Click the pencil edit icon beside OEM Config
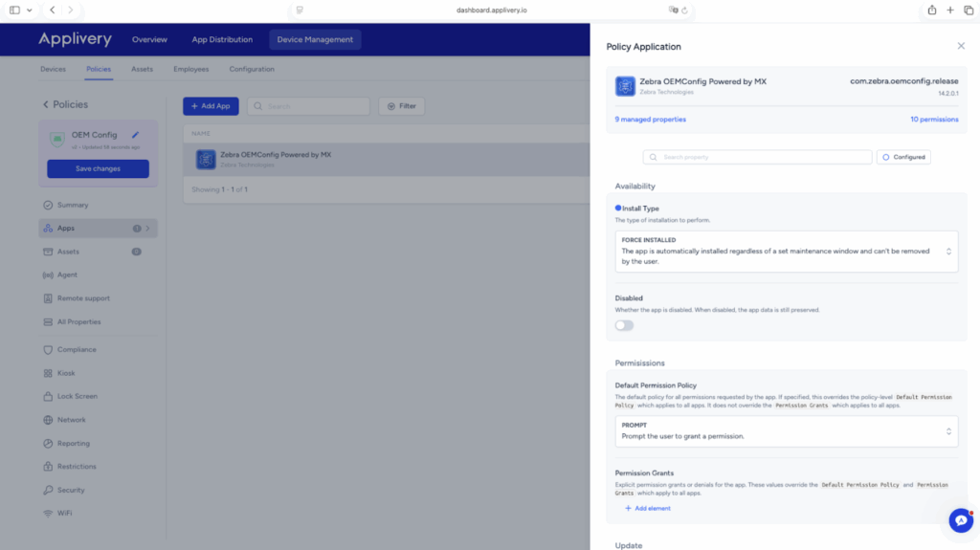This screenshot has width=980, height=550. coord(136,135)
